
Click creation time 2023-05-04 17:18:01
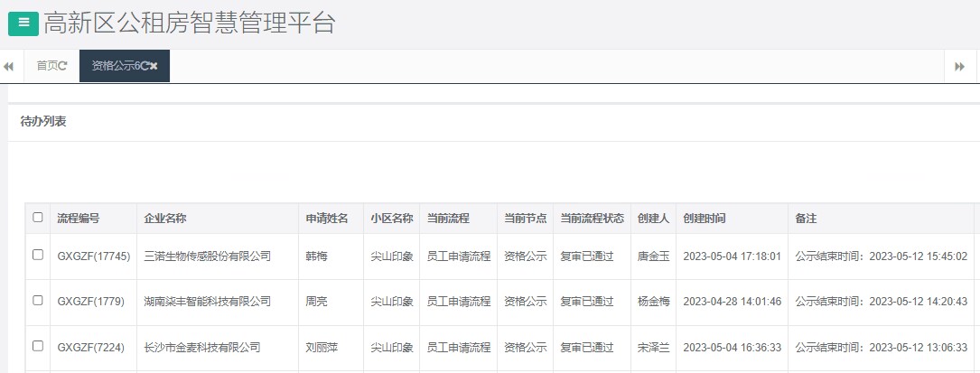pyautogui.click(x=732, y=256)
